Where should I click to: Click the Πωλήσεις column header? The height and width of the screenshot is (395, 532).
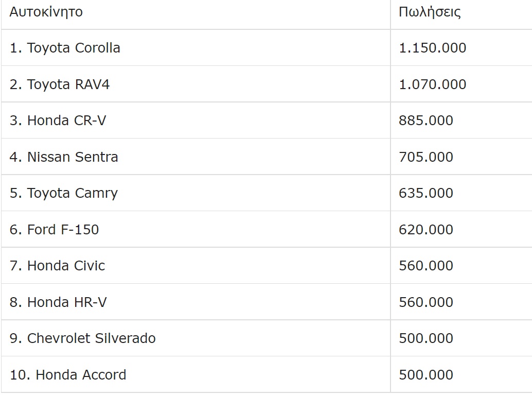[429, 12]
